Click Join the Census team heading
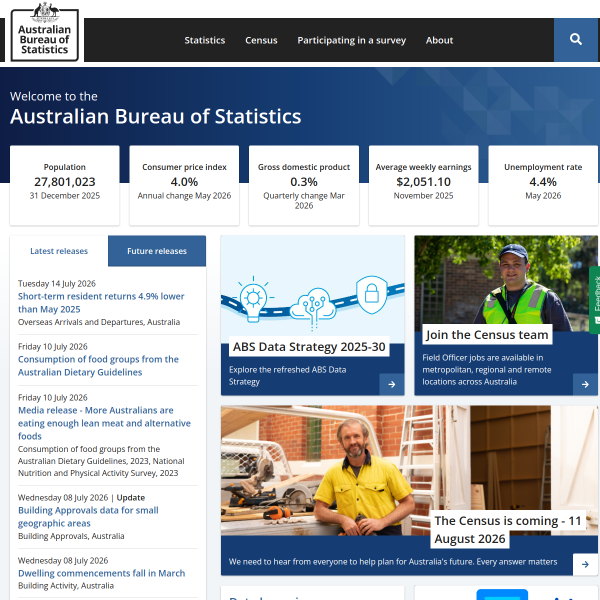 pyautogui.click(x=487, y=335)
